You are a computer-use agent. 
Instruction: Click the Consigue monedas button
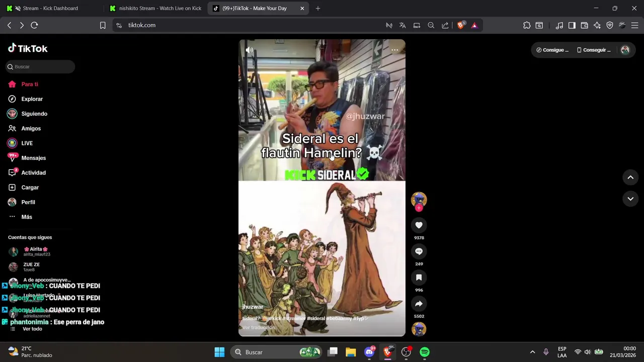coord(552,50)
